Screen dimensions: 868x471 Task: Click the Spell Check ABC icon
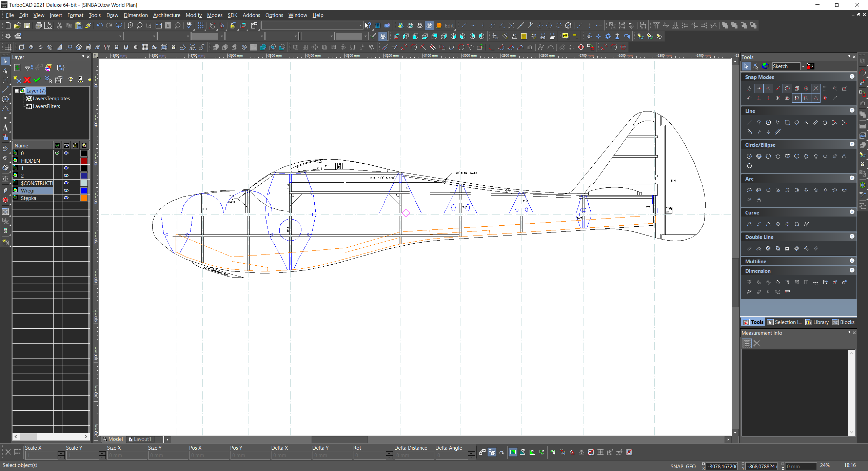coord(189,25)
